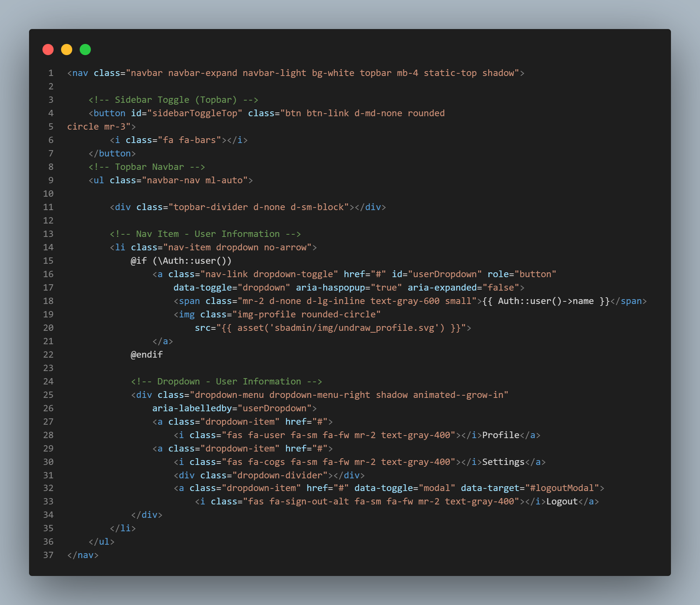700x605 pixels.
Task: Click the @endif directive
Action: click(x=147, y=355)
